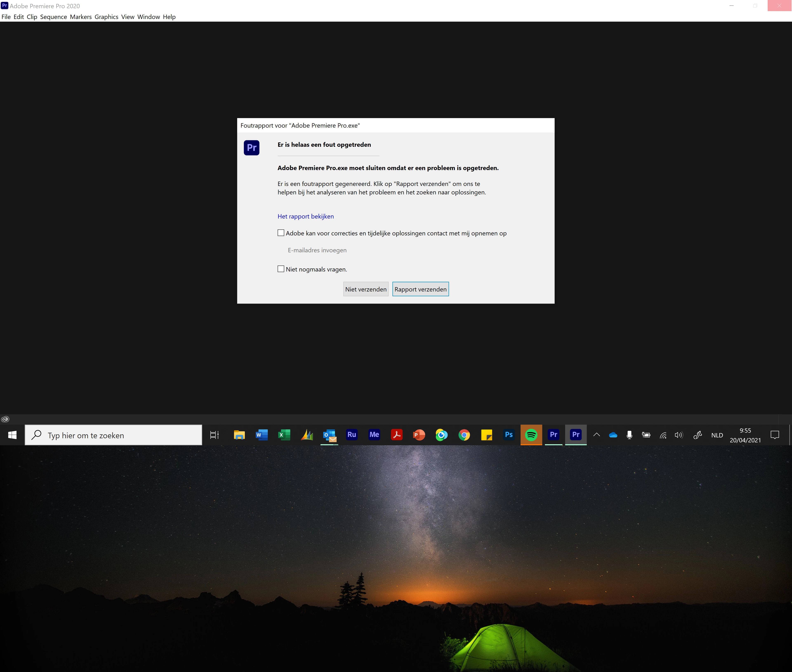Viewport: 792px width, 672px height.
Task: Open Adobe Acrobat from taskbar
Action: pos(396,435)
